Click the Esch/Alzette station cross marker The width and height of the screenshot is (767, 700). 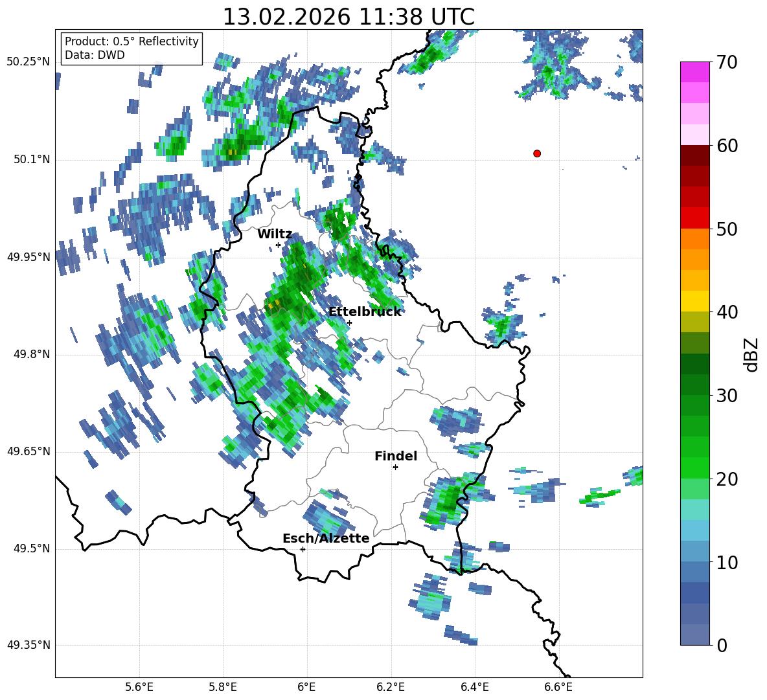coord(303,549)
